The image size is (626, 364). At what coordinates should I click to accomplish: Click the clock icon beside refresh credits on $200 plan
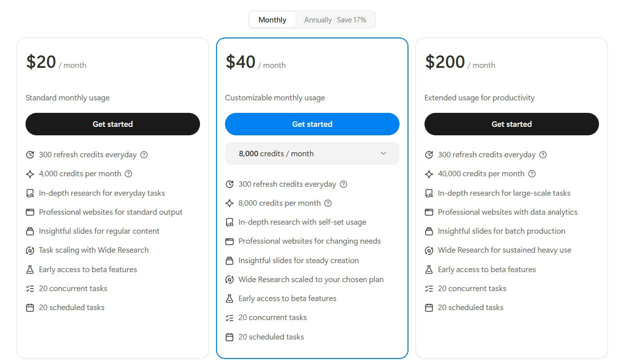428,155
